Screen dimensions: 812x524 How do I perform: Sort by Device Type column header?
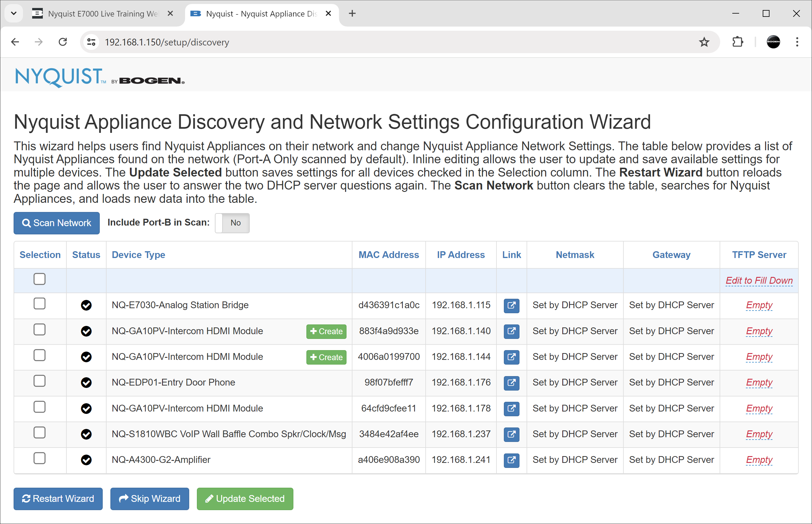point(138,255)
